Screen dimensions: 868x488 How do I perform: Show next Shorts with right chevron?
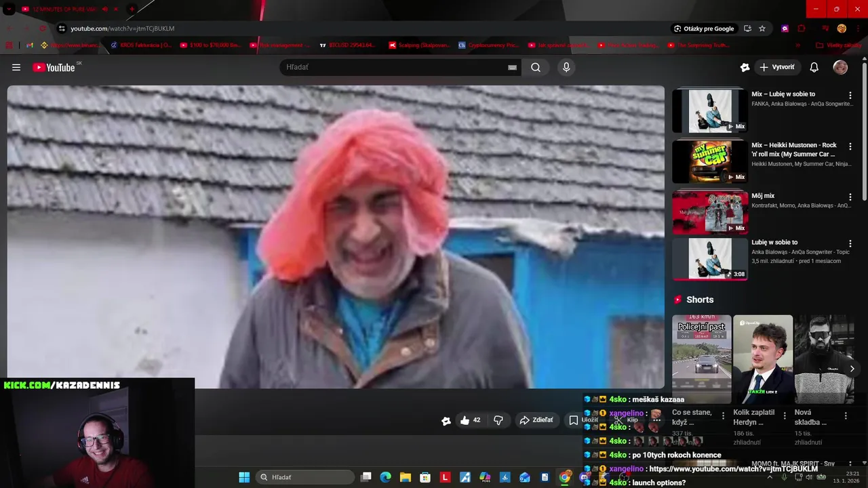(852, 369)
